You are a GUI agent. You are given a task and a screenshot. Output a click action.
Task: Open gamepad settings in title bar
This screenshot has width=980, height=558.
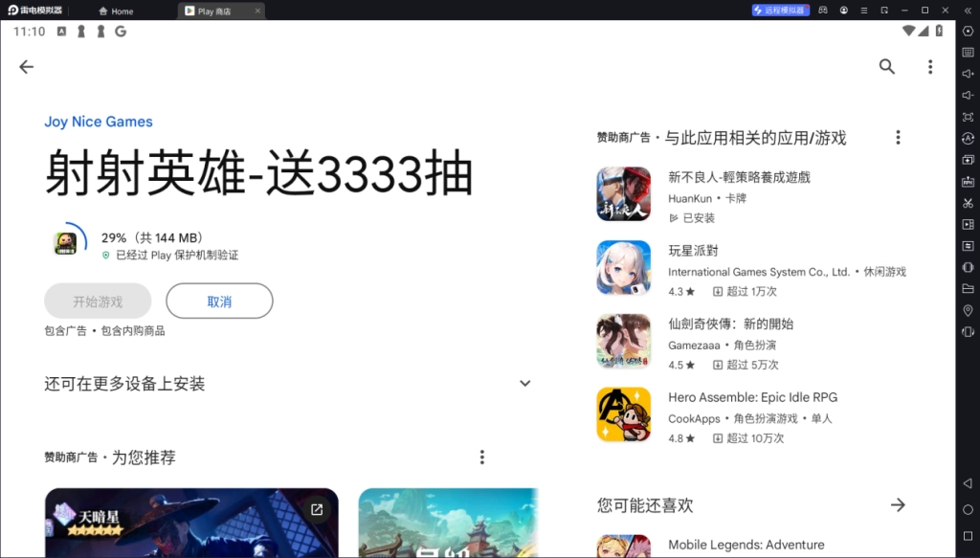click(824, 10)
